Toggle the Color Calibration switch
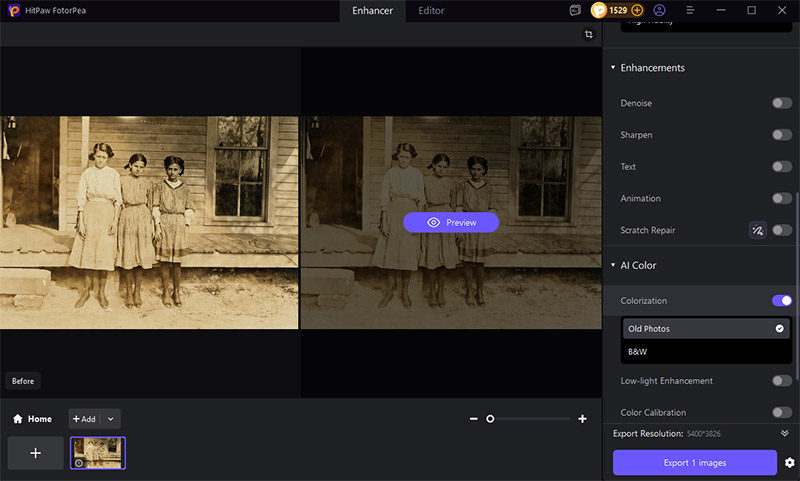This screenshot has height=481, width=800. pos(782,412)
